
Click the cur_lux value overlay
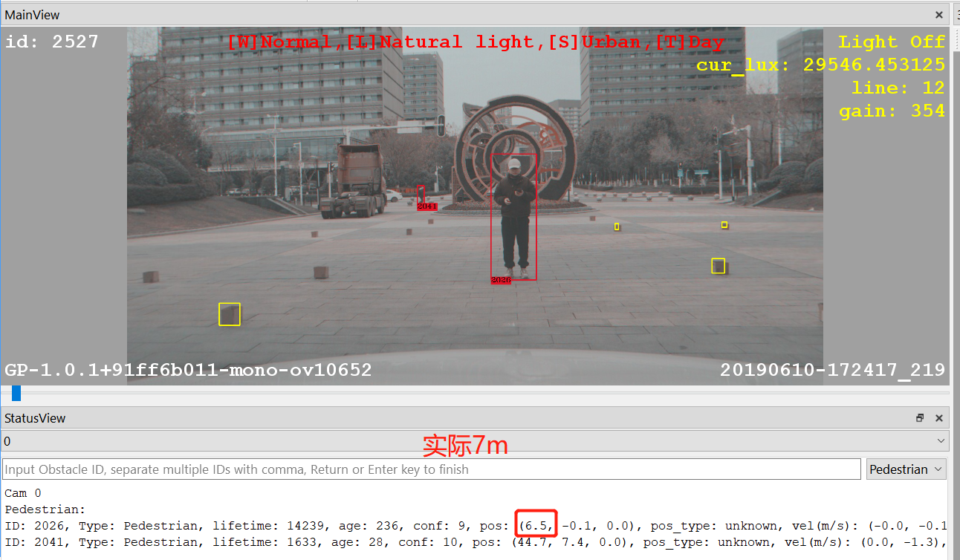pyautogui.click(x=820, y=65)
